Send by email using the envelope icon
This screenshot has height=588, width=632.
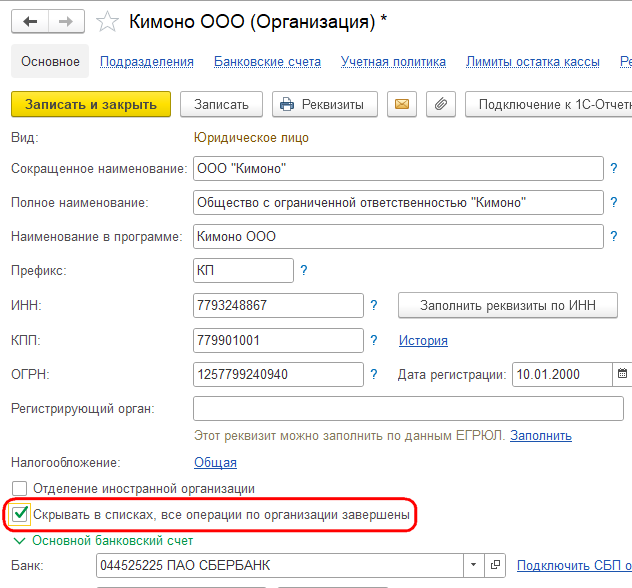[401, 104]
